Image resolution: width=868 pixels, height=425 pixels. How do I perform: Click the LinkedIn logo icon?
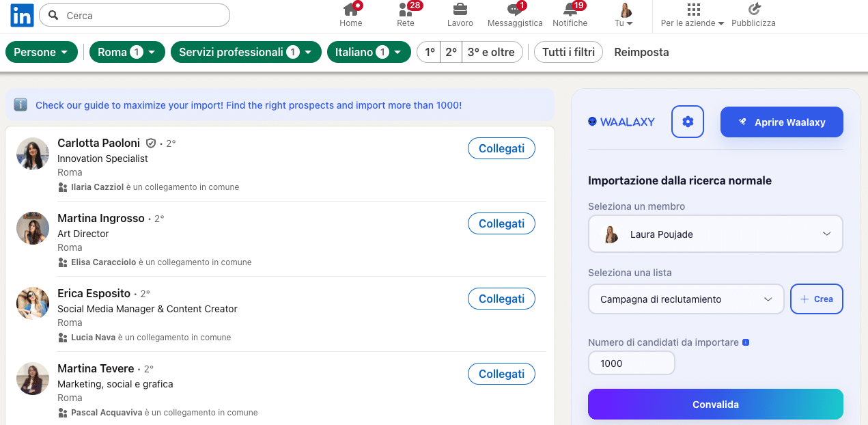(22, 15)
